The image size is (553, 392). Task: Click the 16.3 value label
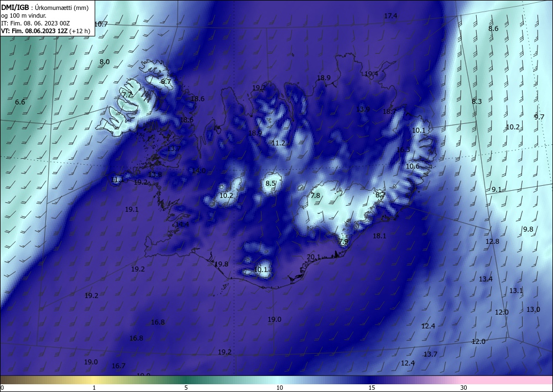pyautogui.click(x=403, y=149)
